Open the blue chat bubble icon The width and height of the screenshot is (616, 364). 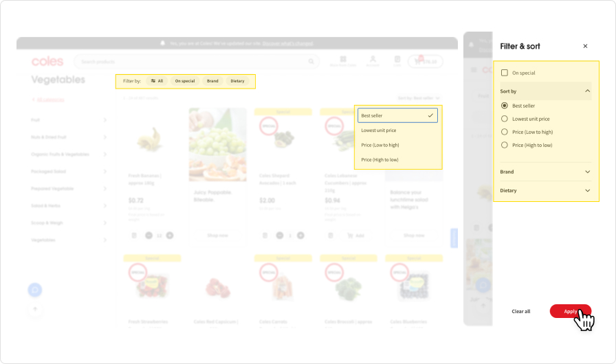point(35,290)
